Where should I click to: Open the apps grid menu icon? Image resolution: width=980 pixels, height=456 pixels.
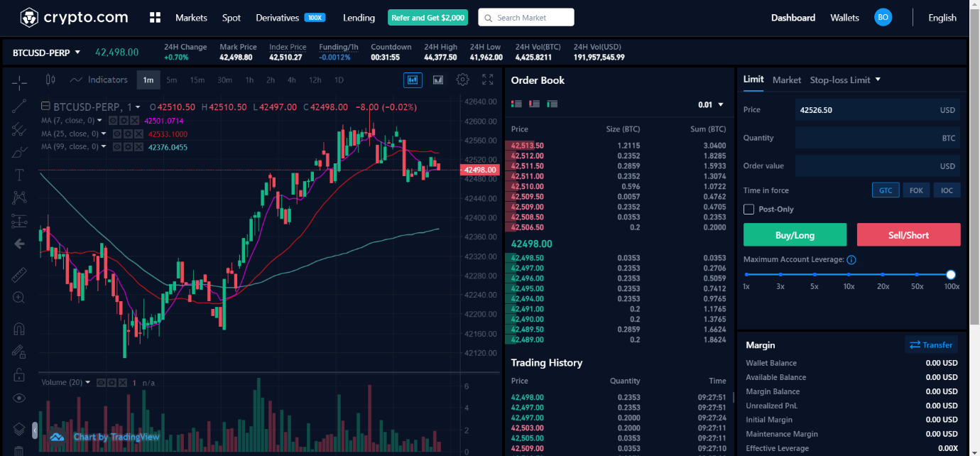156,18
